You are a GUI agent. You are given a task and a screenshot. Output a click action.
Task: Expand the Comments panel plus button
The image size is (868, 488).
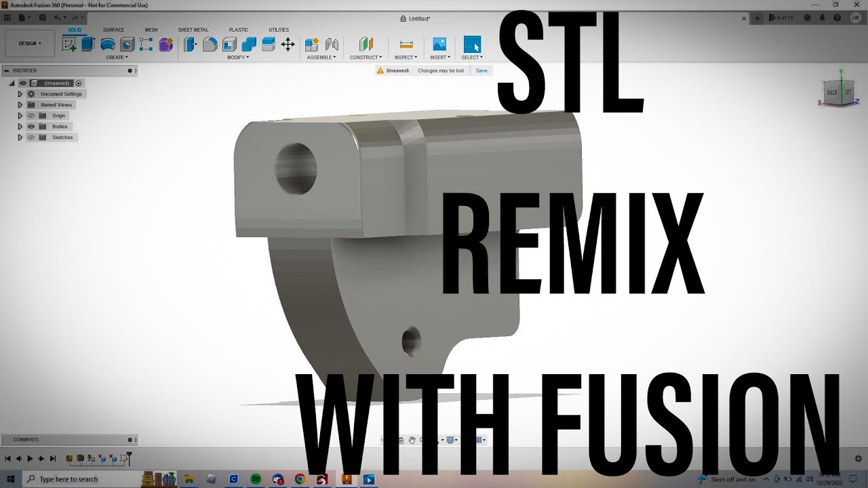pyautogui.click(x=130, y=440)
